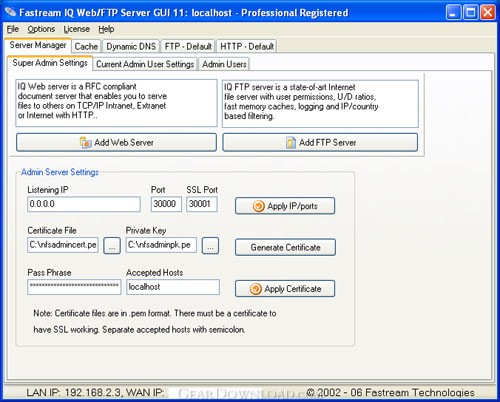Switch to the Cache tab
This screenshot has width=500, height=402.
pyautogui.click(x=86, y=46)
